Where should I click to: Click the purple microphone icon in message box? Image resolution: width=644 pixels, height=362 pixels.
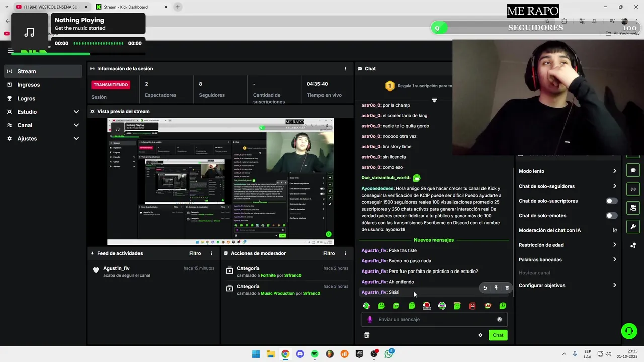pos(370,319)
